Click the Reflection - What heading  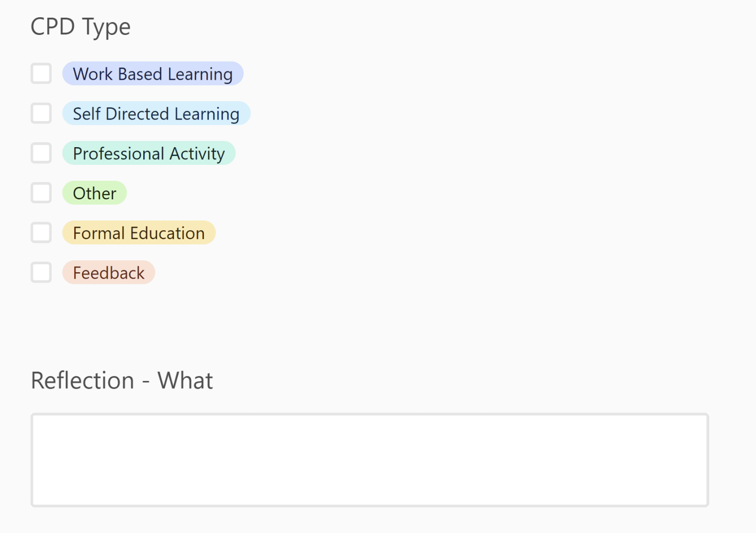122,380
